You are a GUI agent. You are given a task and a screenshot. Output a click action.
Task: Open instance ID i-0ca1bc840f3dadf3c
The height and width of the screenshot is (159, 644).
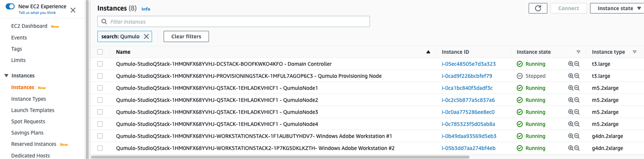point(467,88)
